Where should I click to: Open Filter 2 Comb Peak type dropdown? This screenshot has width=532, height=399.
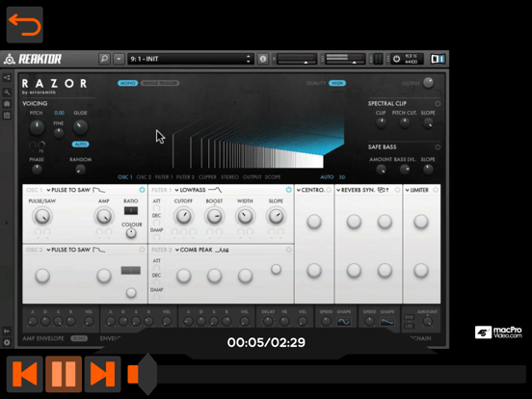pos(202,250)
